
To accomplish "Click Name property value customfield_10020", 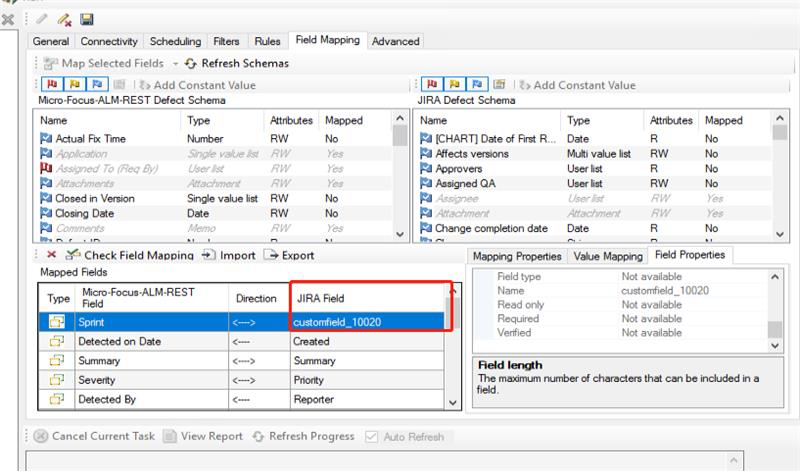I will 665,291.
